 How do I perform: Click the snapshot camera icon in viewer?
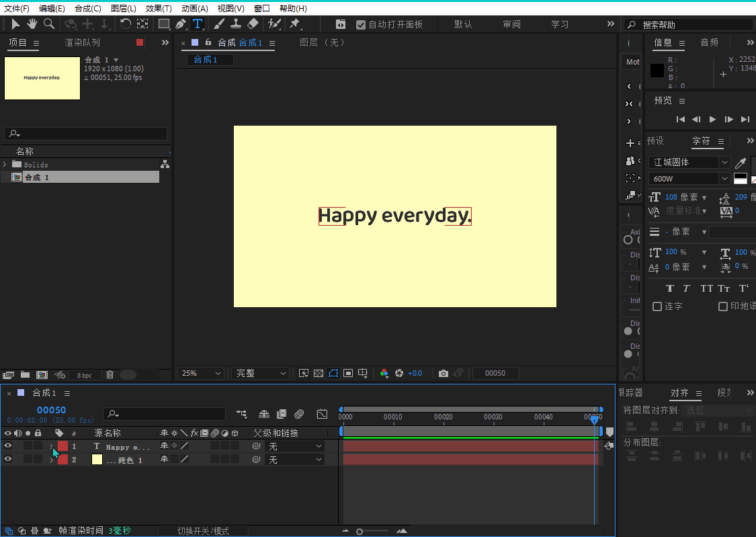443,374
